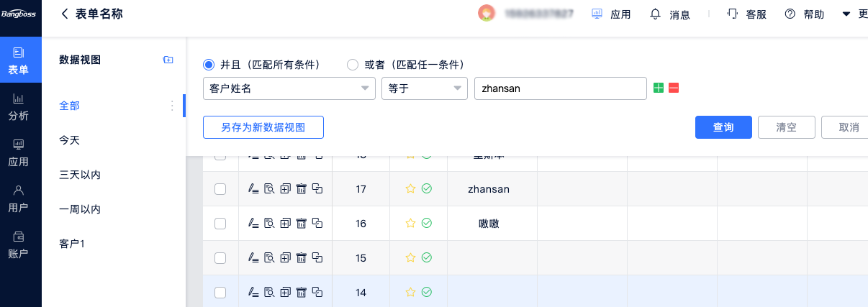The width and height of the screenshot is (868, 307).
Task: Open the three-dot menu beside 全部
Action: (172, 106)
